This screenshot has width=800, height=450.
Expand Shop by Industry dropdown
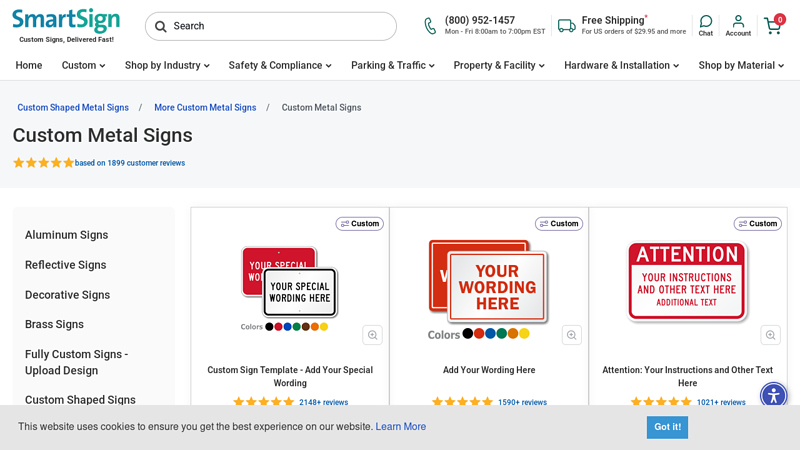point(167,66)
